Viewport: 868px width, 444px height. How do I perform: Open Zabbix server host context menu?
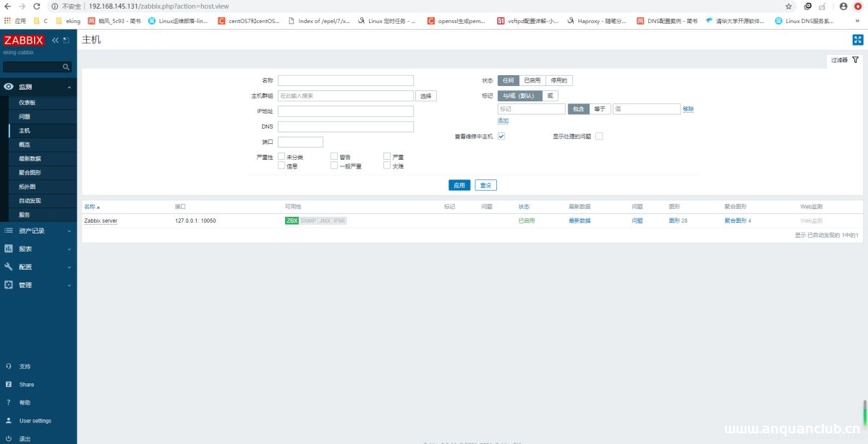click(101, 221)
